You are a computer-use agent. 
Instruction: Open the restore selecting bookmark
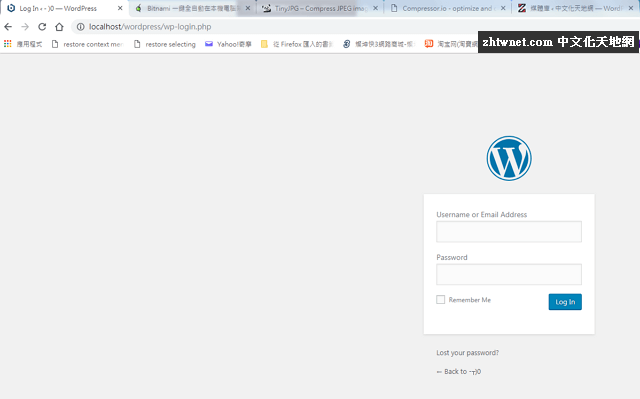click(x=165, y=44)
